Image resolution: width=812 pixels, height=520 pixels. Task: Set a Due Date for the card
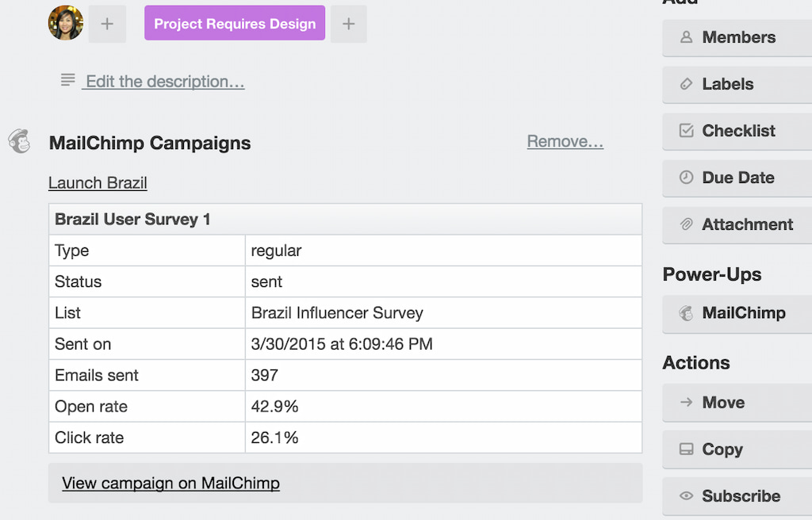pyautogui.click(x=737, y=178)
